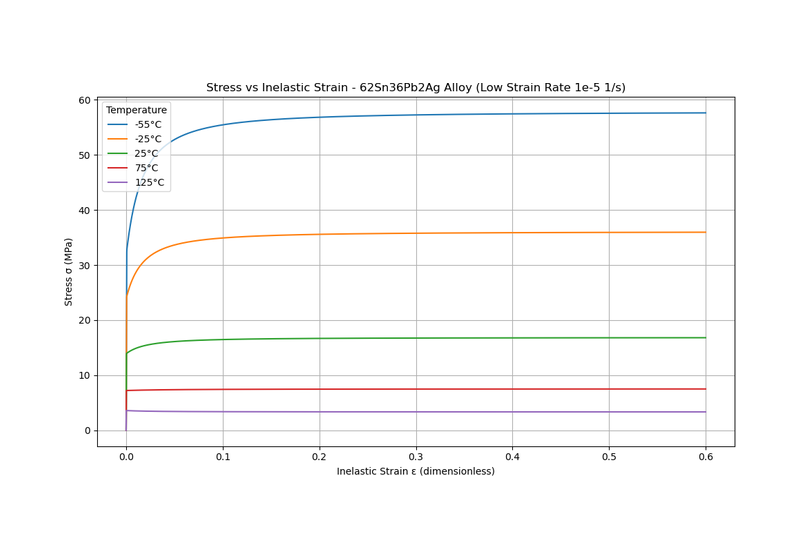Click the 'Temperature' legend heading
This screenshot has width=800, height=560.
(136, 110)
